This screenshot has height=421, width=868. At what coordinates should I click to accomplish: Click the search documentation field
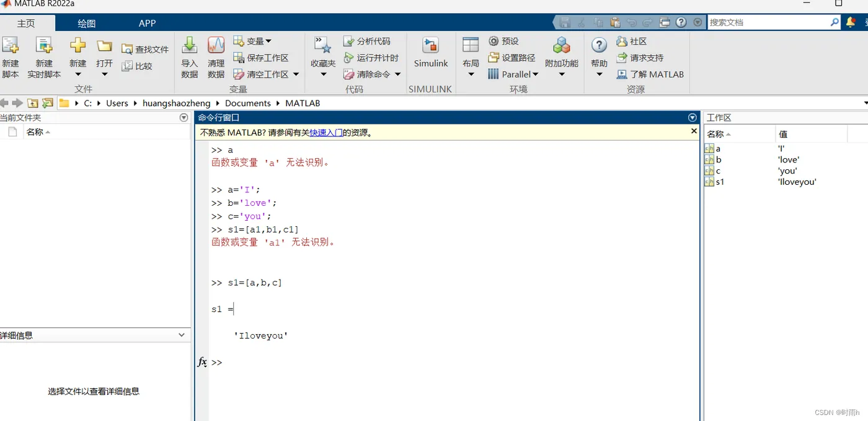769,22
